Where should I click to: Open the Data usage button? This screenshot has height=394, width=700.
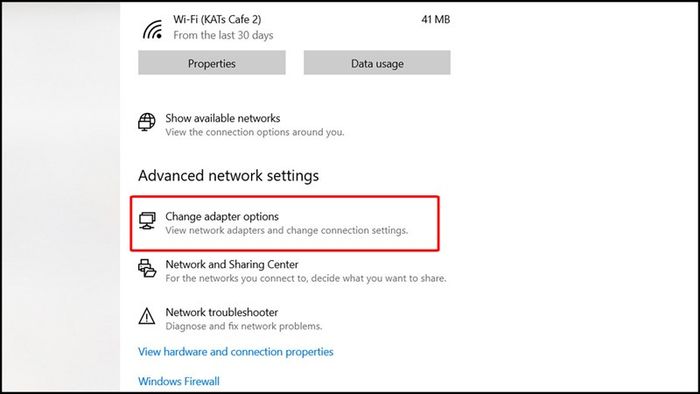(377, 62)
